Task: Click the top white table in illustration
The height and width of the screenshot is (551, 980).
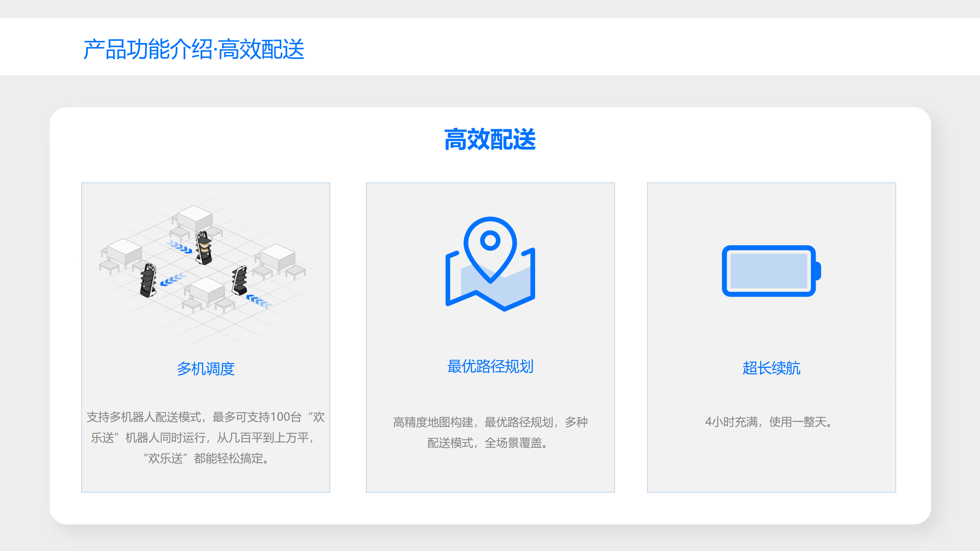Action: tap(194, 218)
